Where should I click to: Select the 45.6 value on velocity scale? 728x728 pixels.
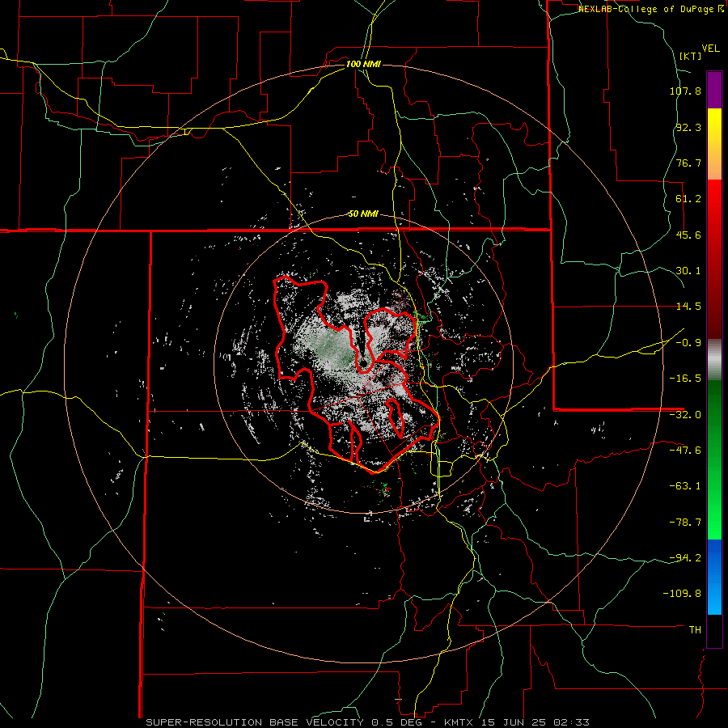pos(688,235)
